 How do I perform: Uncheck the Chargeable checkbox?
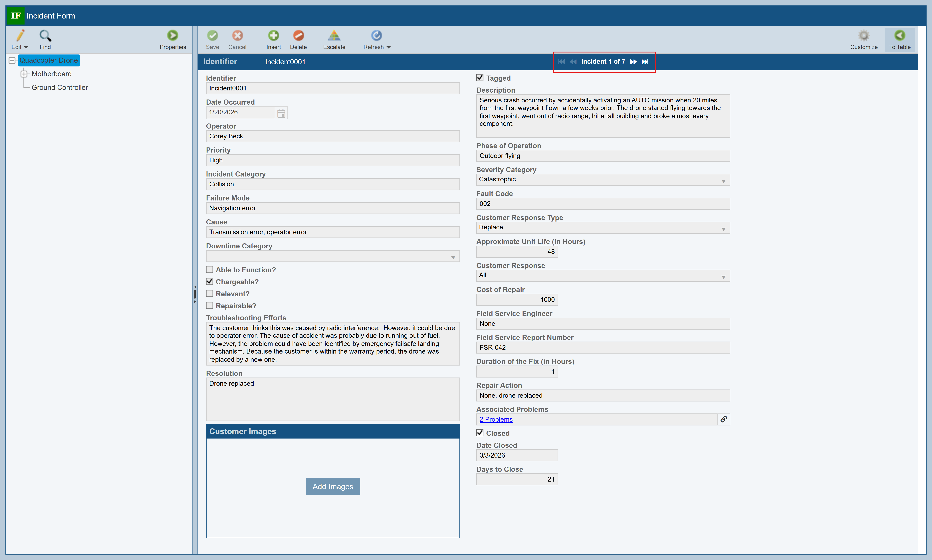210,281
